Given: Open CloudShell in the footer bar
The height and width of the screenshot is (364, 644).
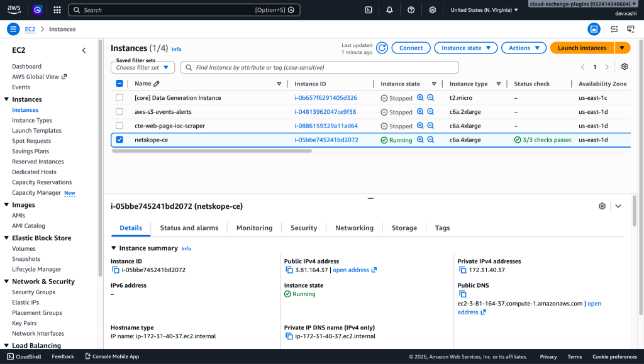Looking at the screenshot, I should click(x=25, y=356).
